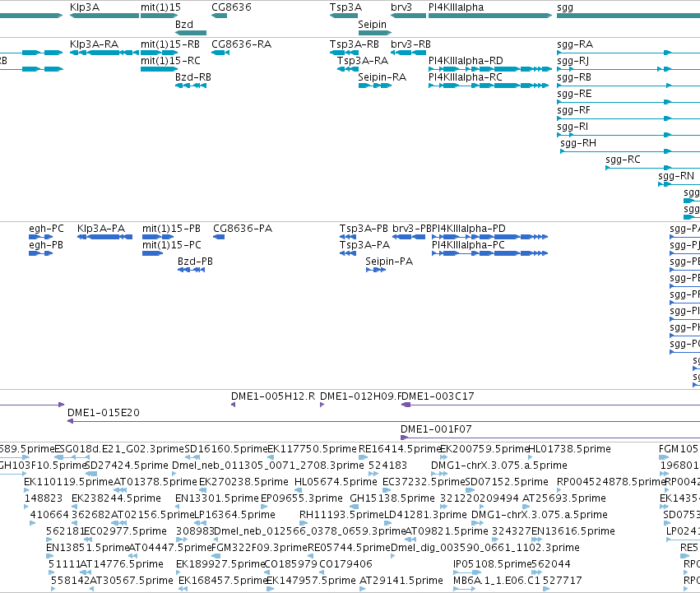Select EST RE16414.5prime

[x=363, y=457]
